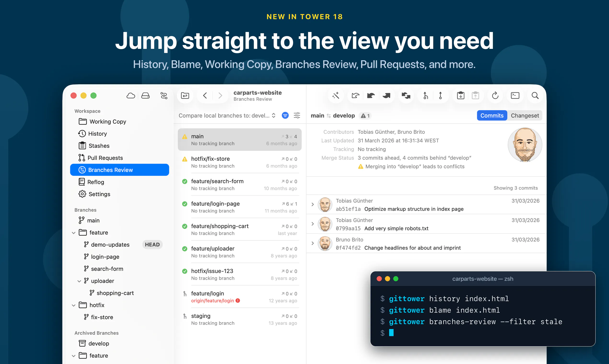Open Reflog in the sidebar
Viewport: 609px width, 364px height.
coord(120,182)
